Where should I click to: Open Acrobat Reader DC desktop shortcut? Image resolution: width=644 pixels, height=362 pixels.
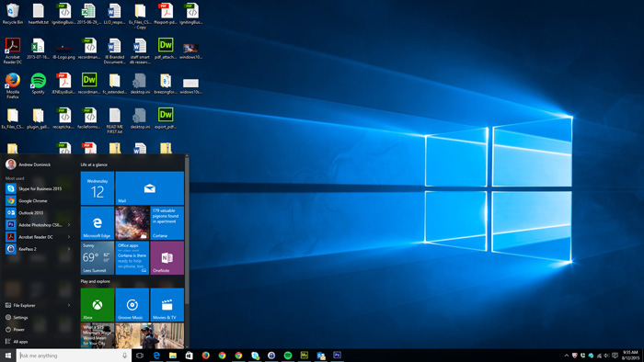[13, 51]
